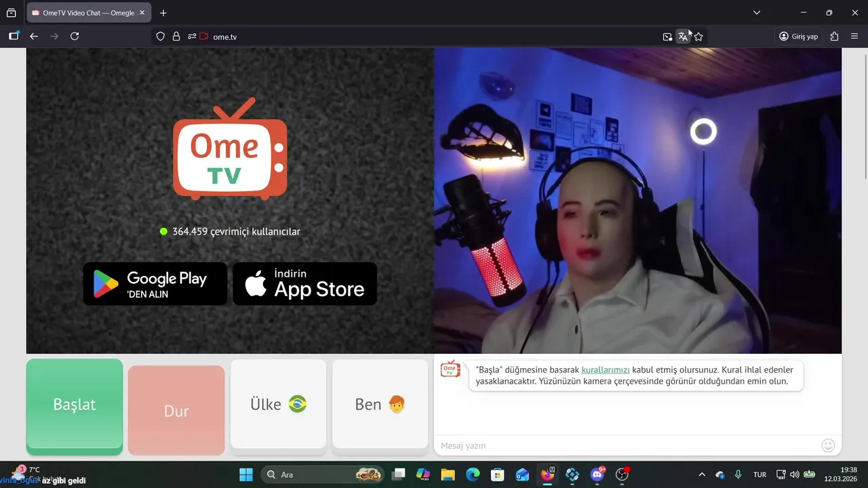Translate this page icon
This screenshot has height=488, width=868.
tap(683, 37)
